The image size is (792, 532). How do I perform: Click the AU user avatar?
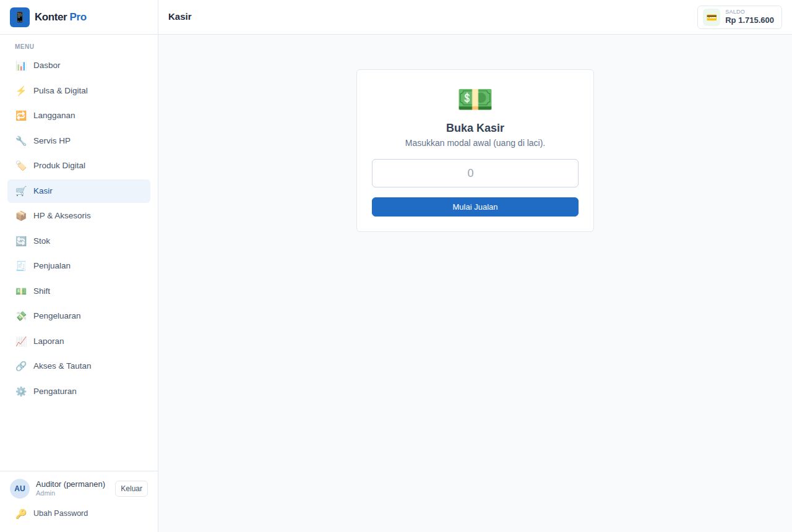20,489
